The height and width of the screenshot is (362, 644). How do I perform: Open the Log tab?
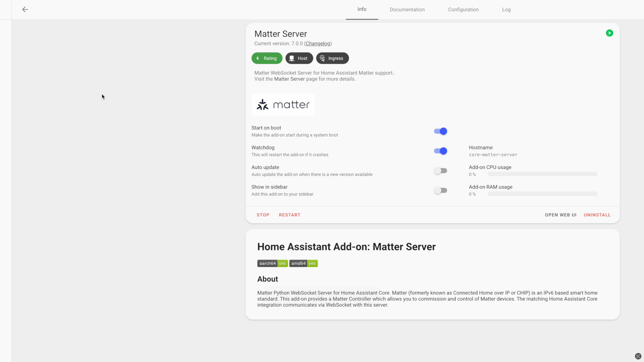pyautogui.click(x=506, y=10)
